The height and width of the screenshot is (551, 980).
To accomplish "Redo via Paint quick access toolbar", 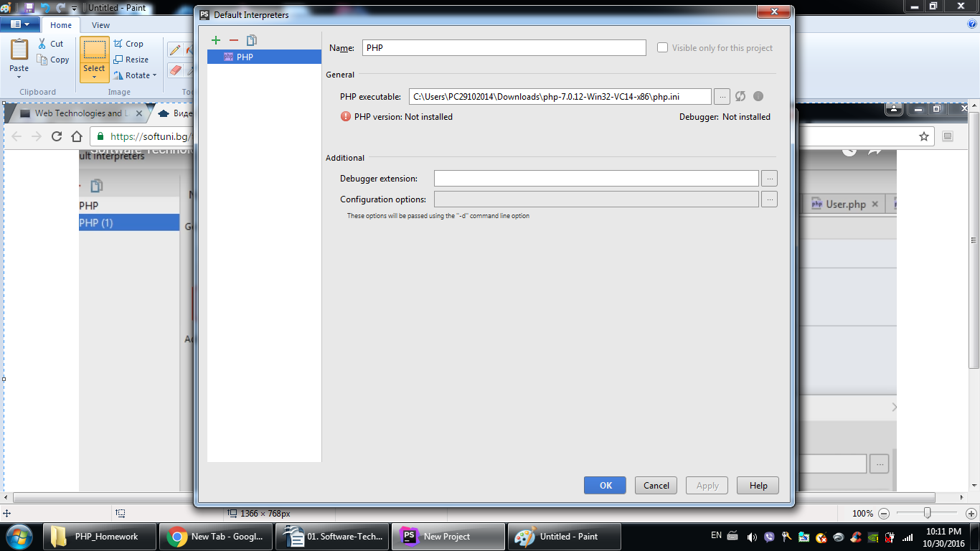I will point(61,8).
